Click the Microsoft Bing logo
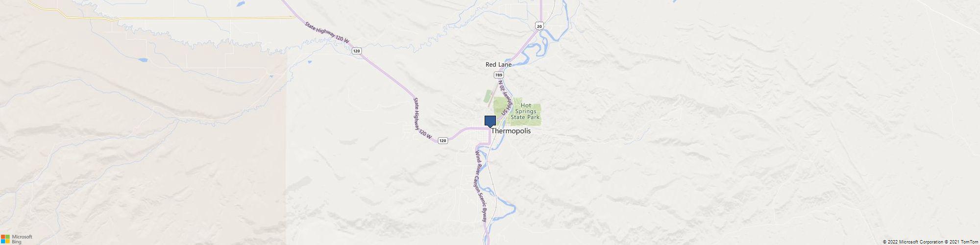 click(17, 239)
